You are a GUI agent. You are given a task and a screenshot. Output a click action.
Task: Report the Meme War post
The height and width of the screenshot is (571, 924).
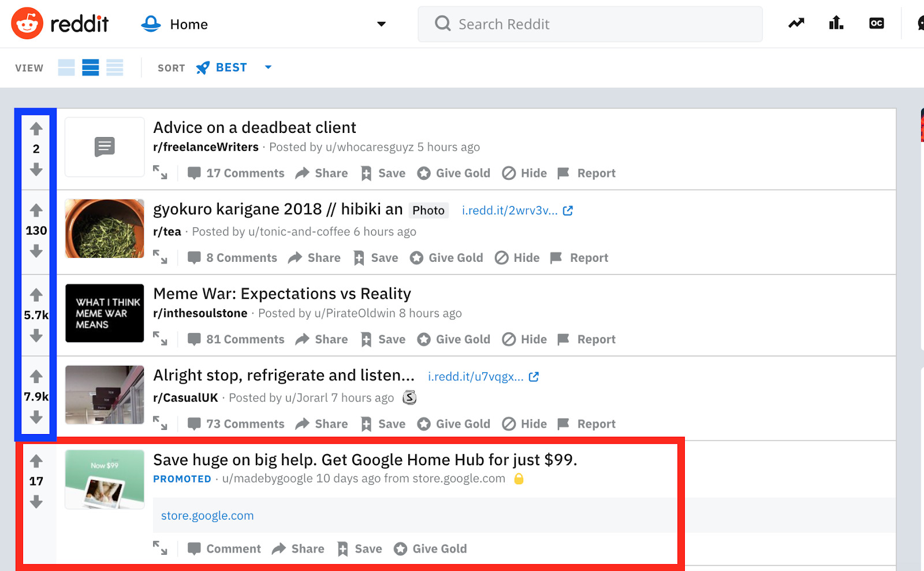click(x=587, y=339)
